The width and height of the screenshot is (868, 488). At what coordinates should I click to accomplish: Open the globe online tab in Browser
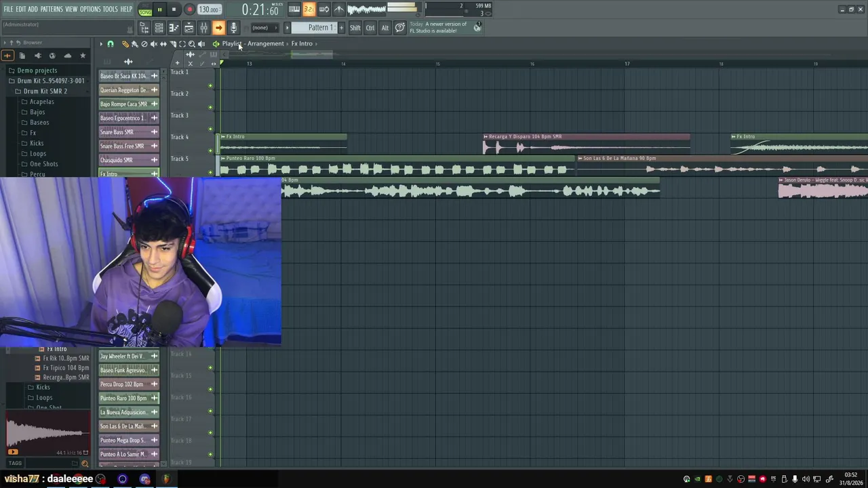(x=52, y=56)
